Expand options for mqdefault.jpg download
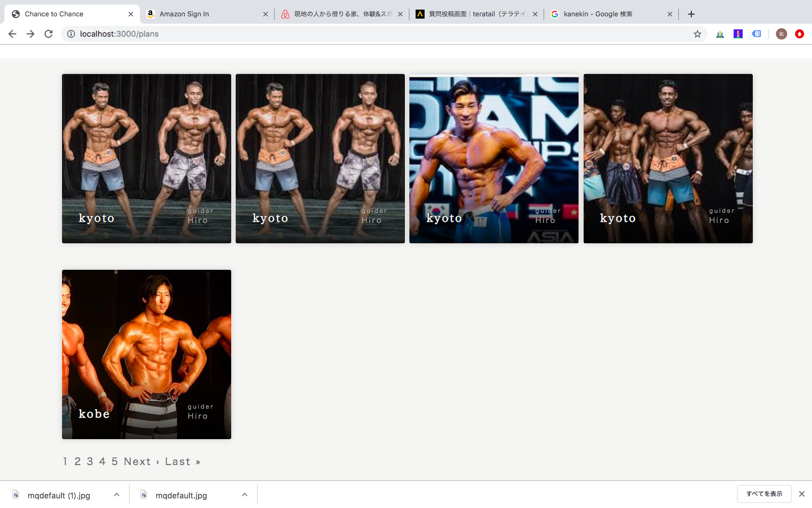This screenshot has height=508, width=812. click(x=245, y=495)
